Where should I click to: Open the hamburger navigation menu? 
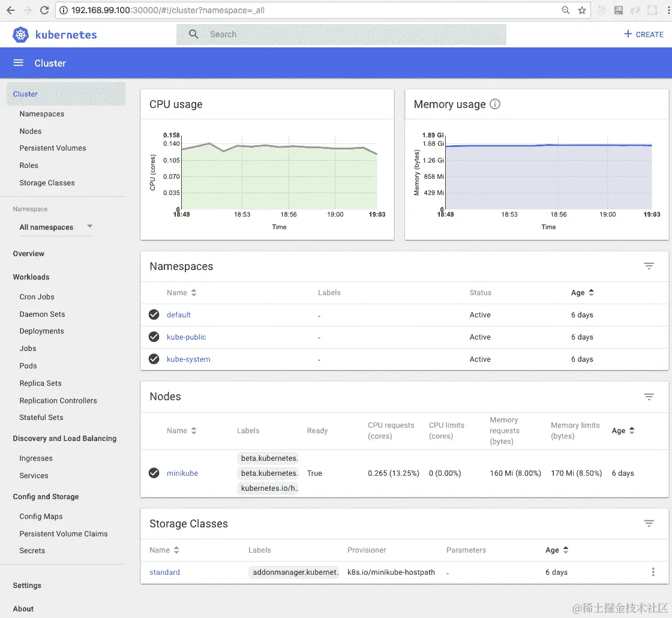click(18, 63)
